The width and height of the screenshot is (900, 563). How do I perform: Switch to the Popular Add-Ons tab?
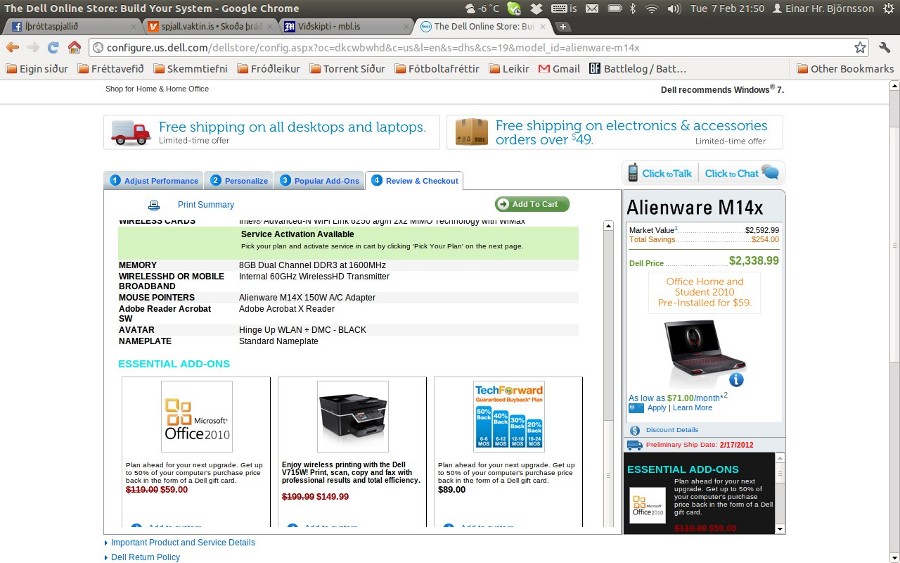pos(320,181)
